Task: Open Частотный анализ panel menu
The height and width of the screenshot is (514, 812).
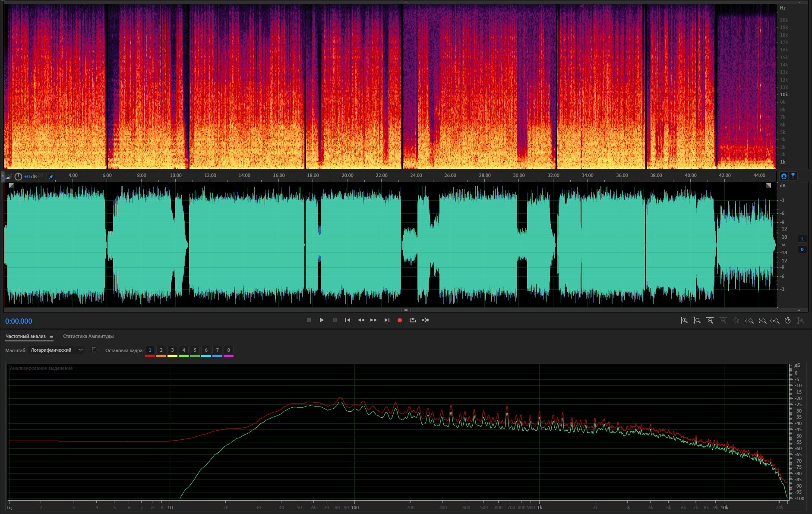Action: pos(51,337)
